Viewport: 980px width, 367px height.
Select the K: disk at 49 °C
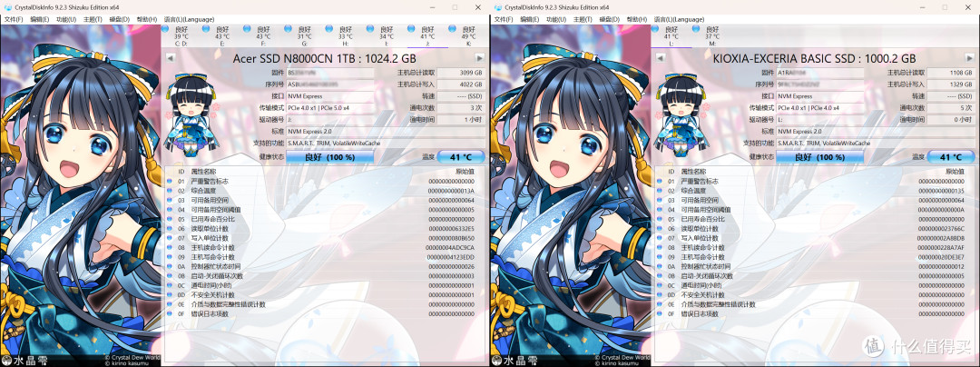click(x=467, y=35)
